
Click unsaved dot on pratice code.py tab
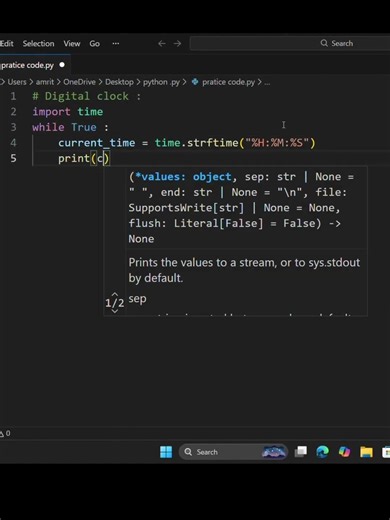tap(62, 65)
